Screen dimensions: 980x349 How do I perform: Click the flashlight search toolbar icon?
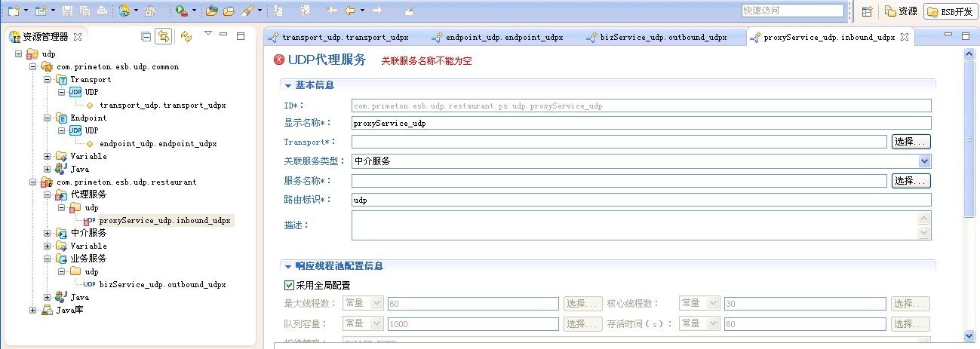pos(247,11)
